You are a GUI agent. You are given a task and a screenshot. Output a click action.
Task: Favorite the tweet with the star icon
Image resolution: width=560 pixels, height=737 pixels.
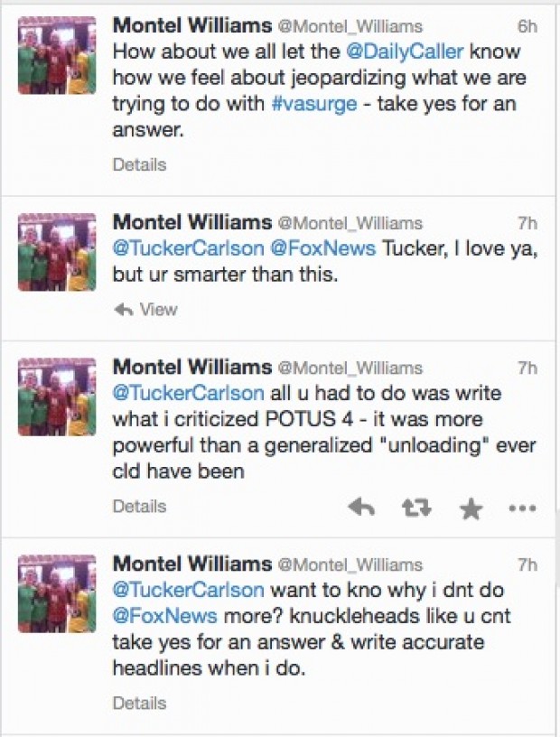click(x=471, y=508)
